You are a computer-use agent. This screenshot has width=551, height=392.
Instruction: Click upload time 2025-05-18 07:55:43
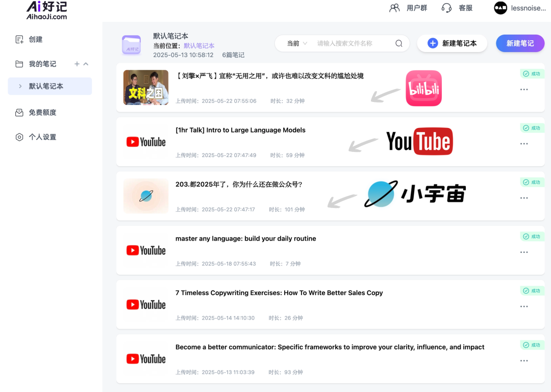[x=215, y=264]
